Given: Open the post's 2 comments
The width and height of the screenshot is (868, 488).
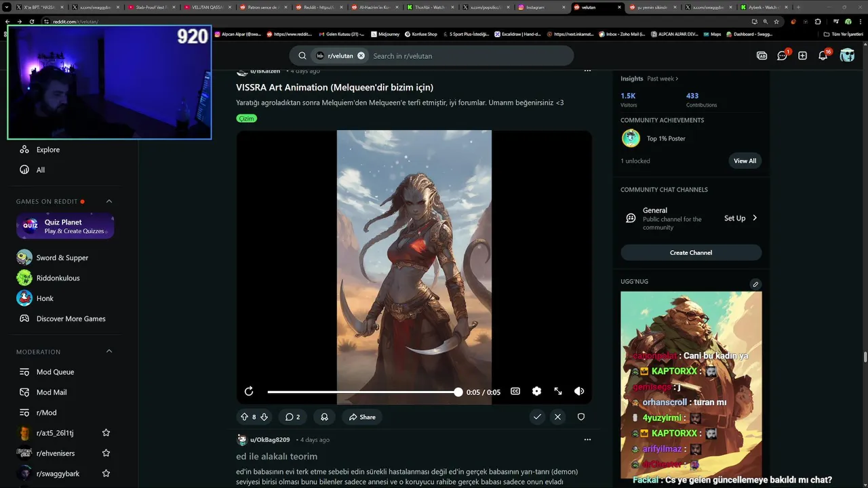Looking at the screenshot, I should tap(292, 417).
